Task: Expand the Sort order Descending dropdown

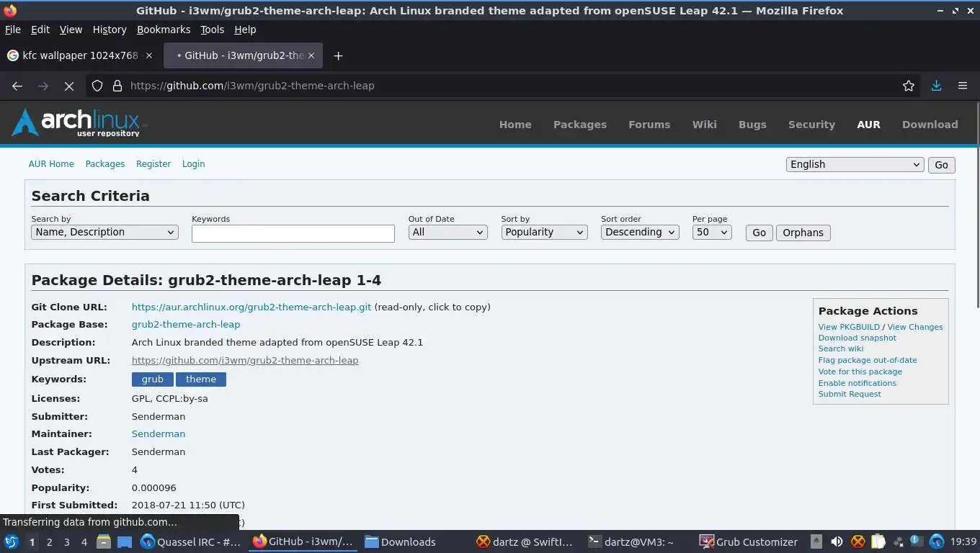Action: point(640,232)
